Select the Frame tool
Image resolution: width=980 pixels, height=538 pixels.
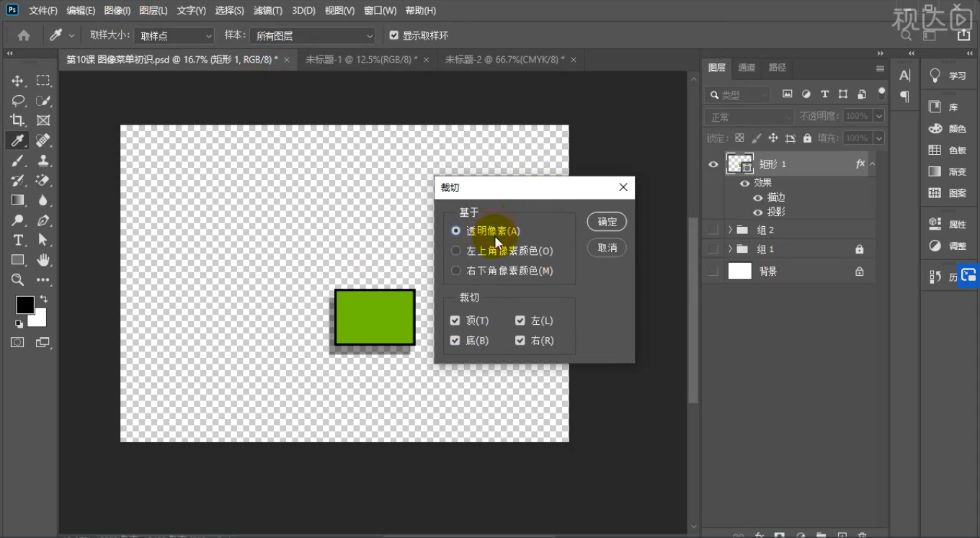coord(43,120)
